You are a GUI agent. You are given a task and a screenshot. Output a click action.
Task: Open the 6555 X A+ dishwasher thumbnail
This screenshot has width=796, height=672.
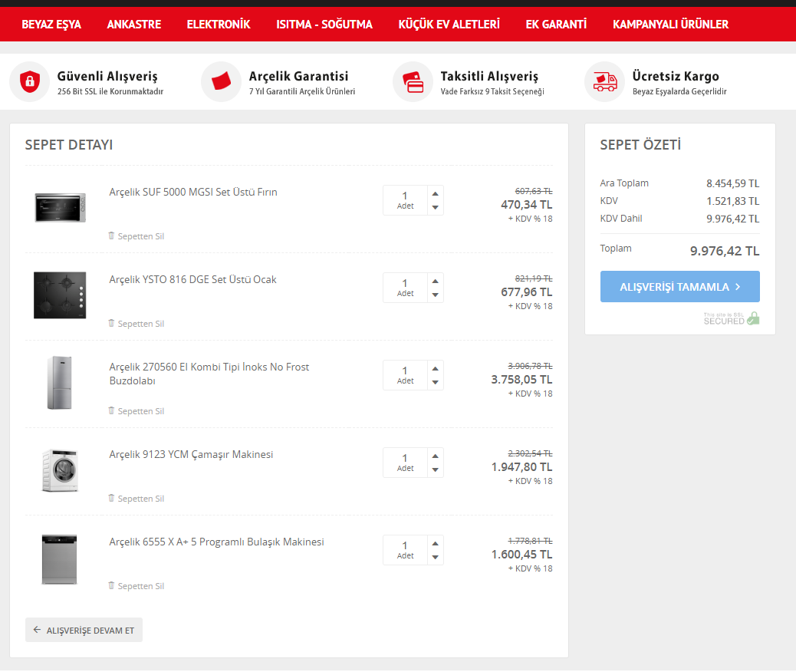tap(59, 559)
